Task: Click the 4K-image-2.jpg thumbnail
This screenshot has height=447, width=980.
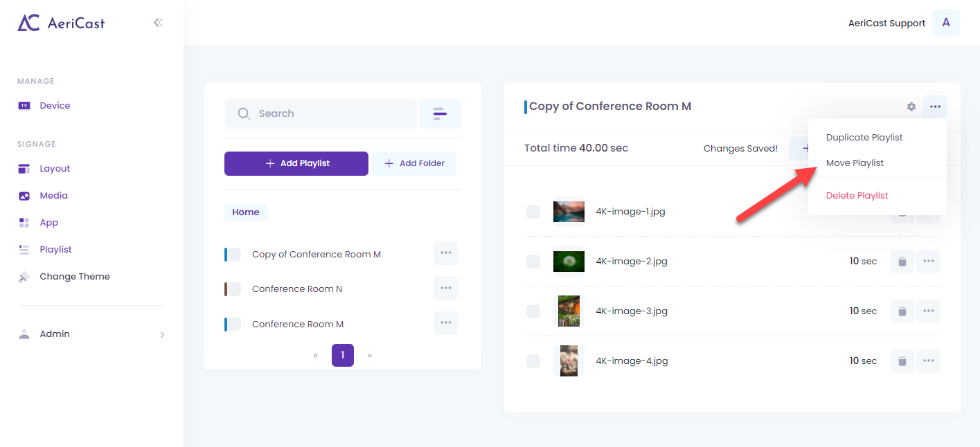Action: coord(569,262)
